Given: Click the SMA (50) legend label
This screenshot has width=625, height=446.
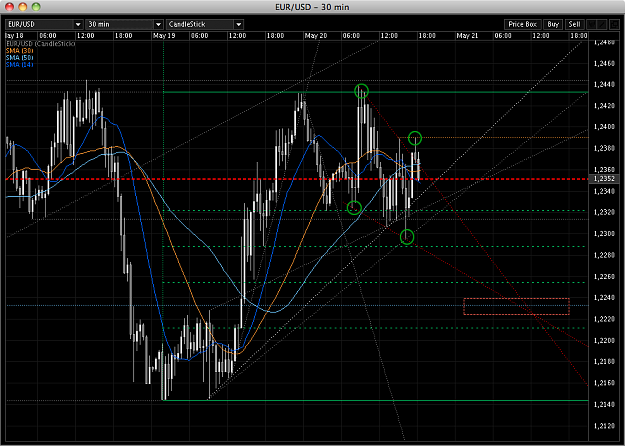Looking at the screenshot, I should coord(20,57).
